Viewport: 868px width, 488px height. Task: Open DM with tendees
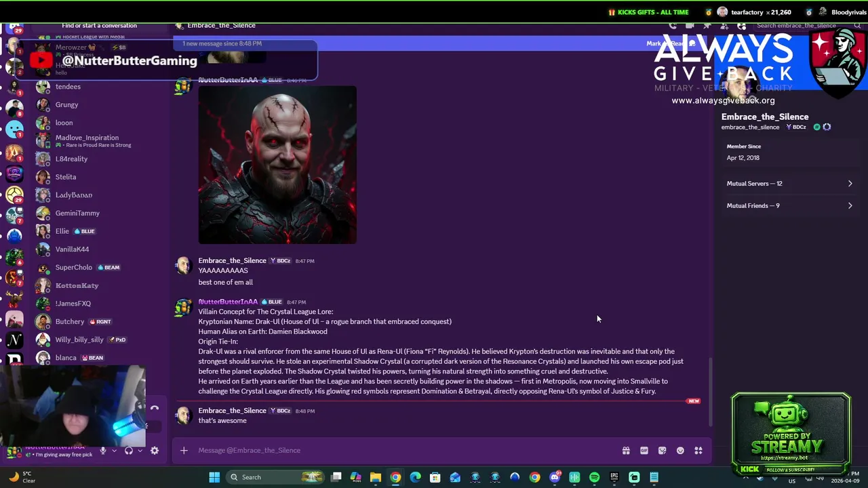tap(98, 87)
